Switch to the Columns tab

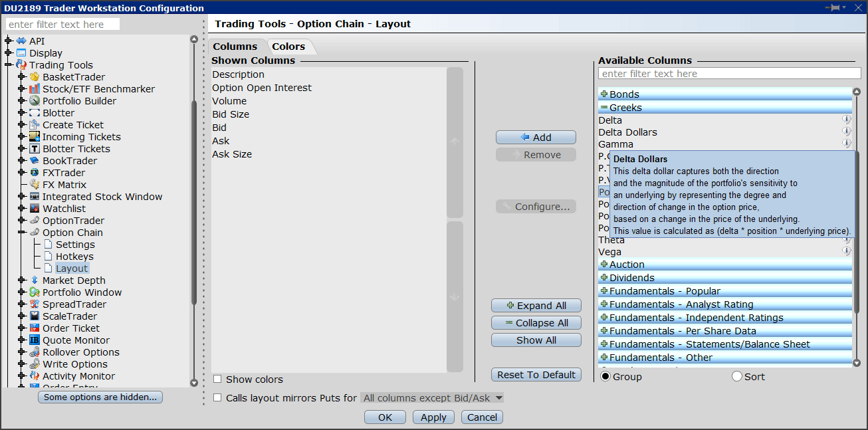[235, 47]
